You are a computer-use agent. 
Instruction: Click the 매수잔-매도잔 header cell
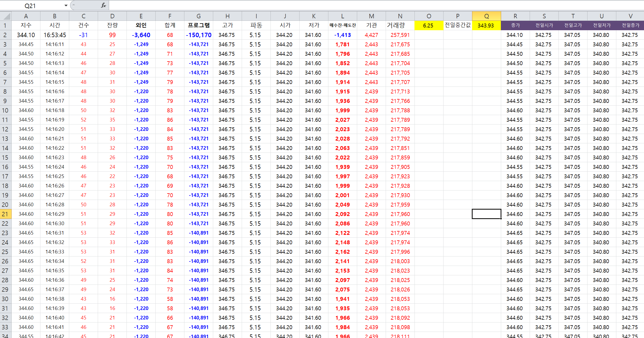[x=342, y=25]
